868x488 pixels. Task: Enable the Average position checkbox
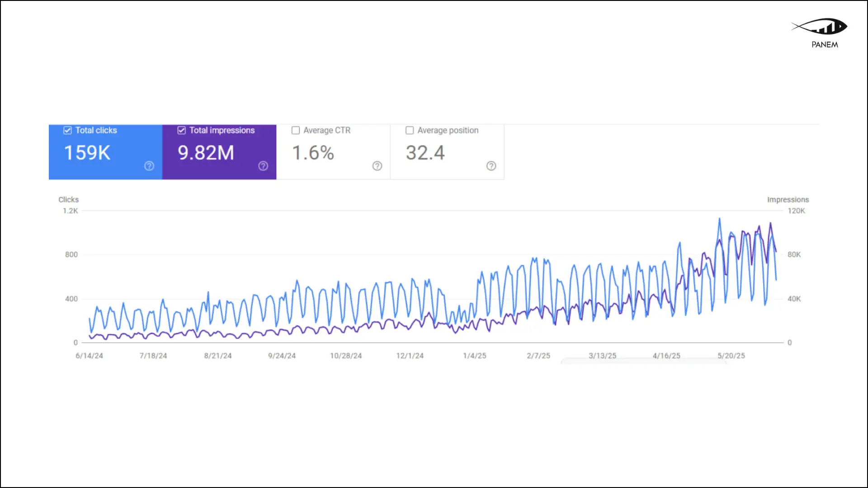(410, 131)
